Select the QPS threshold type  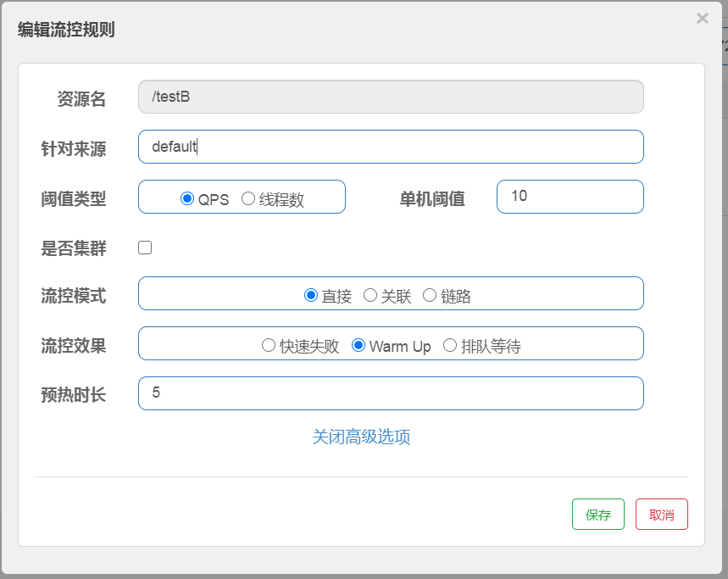tap(187, 198)
